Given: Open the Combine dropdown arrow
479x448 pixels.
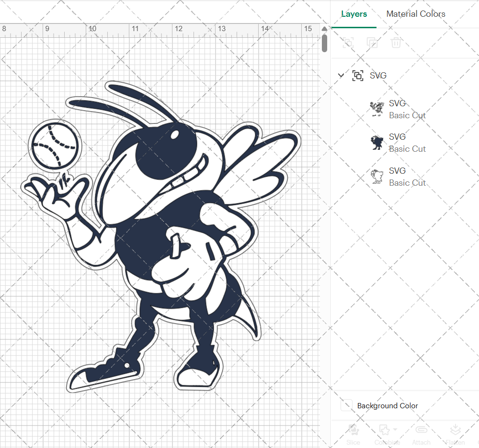Looking at the screenshot, I should point(395,429).
